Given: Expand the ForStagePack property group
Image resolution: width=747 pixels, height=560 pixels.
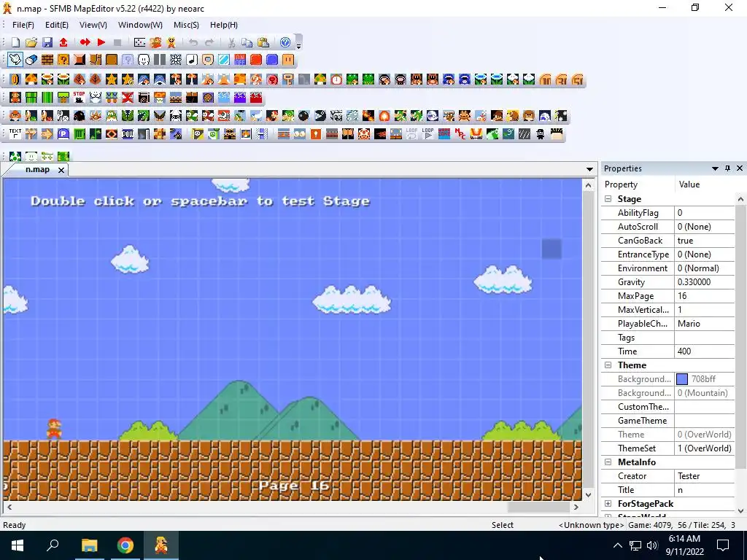Looking at the screenshot, I should (x=608, y=504).
